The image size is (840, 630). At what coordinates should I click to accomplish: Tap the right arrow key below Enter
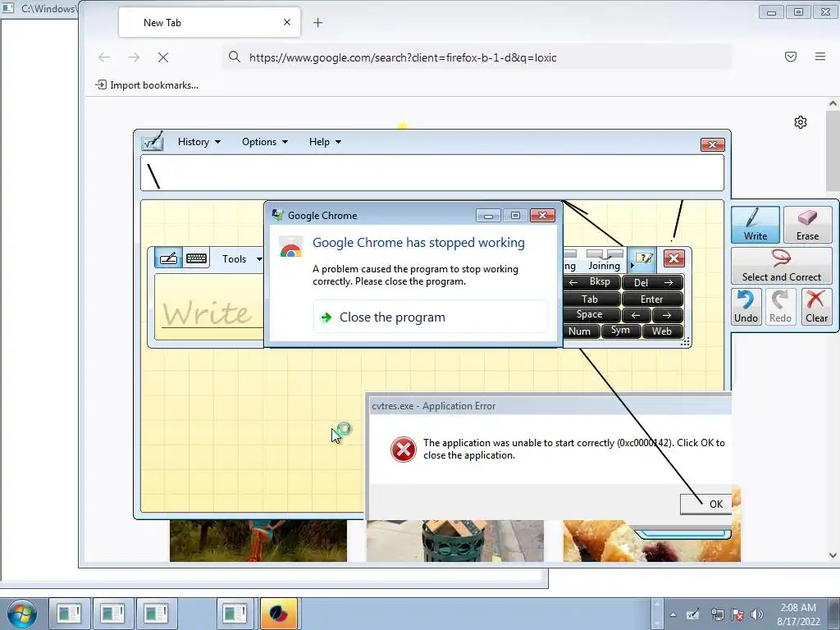tap(668, 315)
